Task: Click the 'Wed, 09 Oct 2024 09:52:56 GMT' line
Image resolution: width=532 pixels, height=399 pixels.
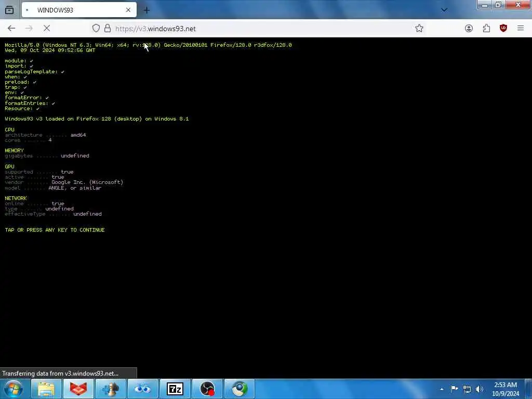Action: pyautogui.click(x=50, y=50)
